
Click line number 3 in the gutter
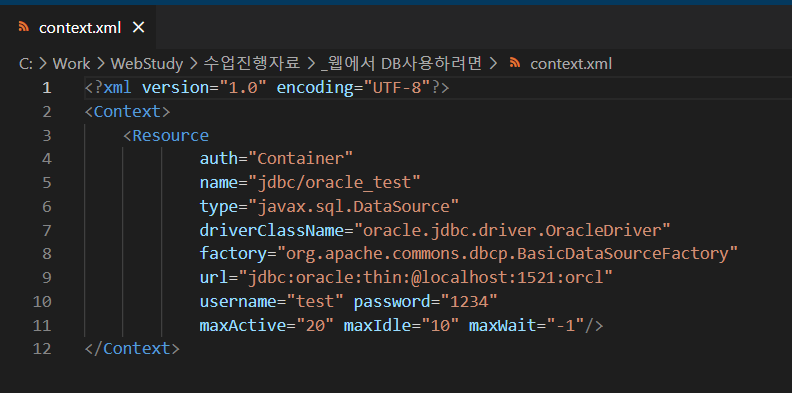click(46, 135)
